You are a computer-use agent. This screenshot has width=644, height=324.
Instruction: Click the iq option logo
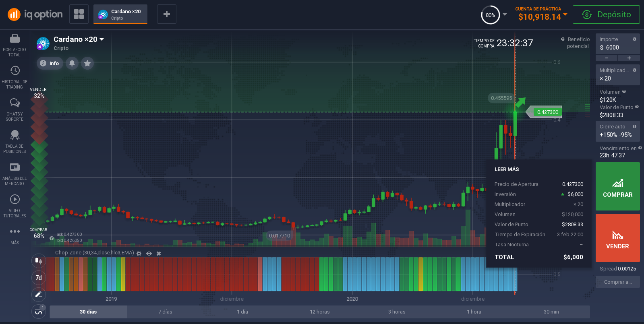(x=35, y=14)
